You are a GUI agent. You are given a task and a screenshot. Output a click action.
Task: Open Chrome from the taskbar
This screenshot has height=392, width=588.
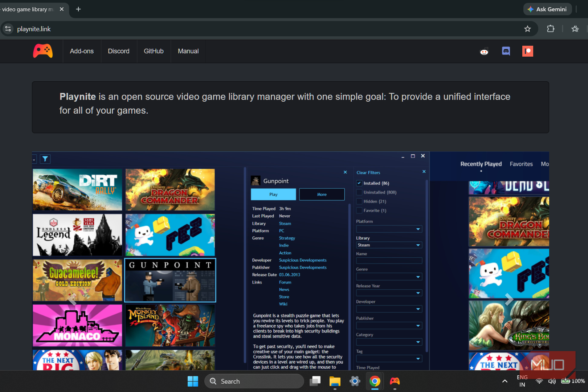coord(375,381)
